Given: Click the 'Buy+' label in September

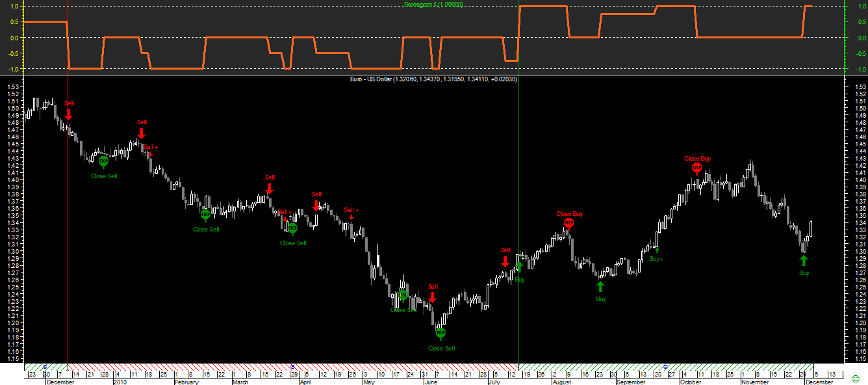Looking at the screenshot, I should 657,259.
